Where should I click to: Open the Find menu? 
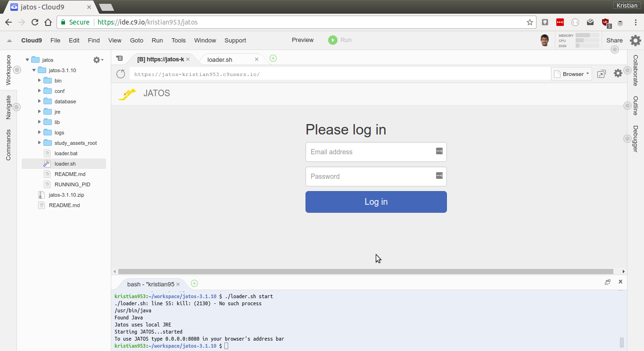94,41
